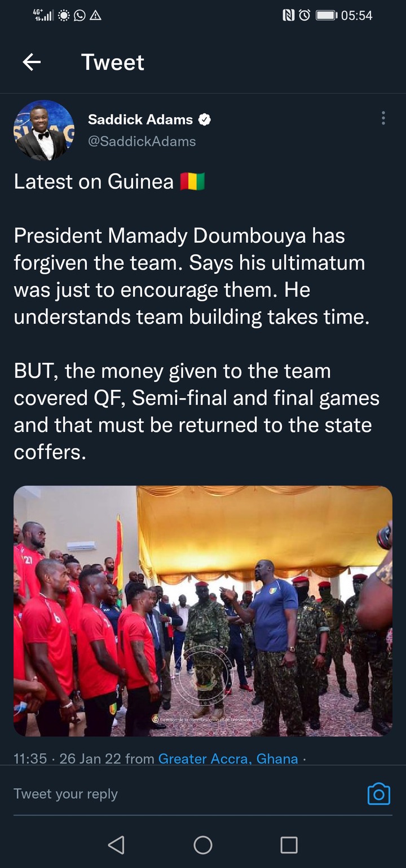Tap the alarm clock status icon
The width and height of the screenshot is (406, 868).
[304, 16]
